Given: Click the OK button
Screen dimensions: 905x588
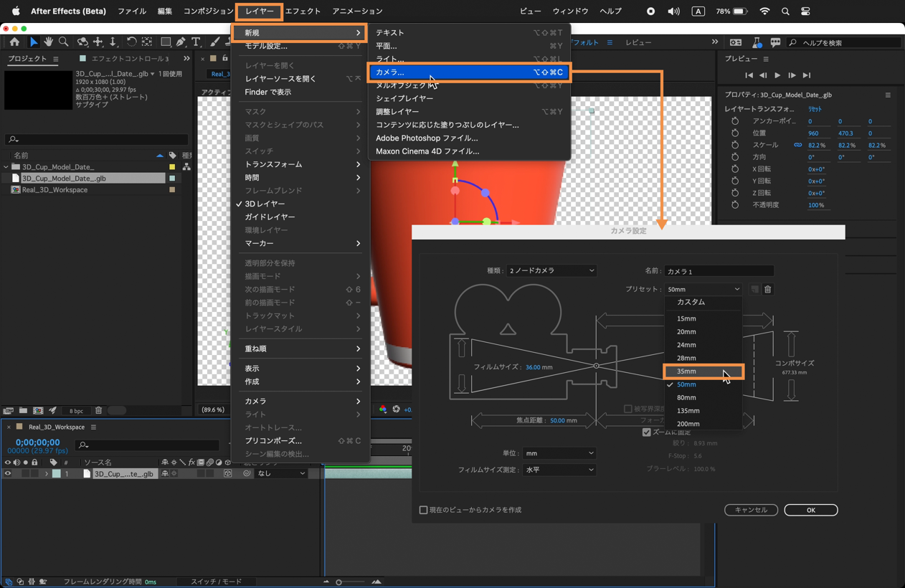Looking at the screenshot, I should click(810, 510).
